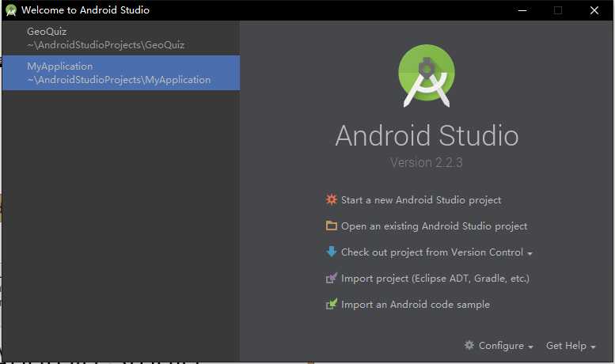
Task: Click the blue download arrow Version Control icon
Action: point(332,252)
